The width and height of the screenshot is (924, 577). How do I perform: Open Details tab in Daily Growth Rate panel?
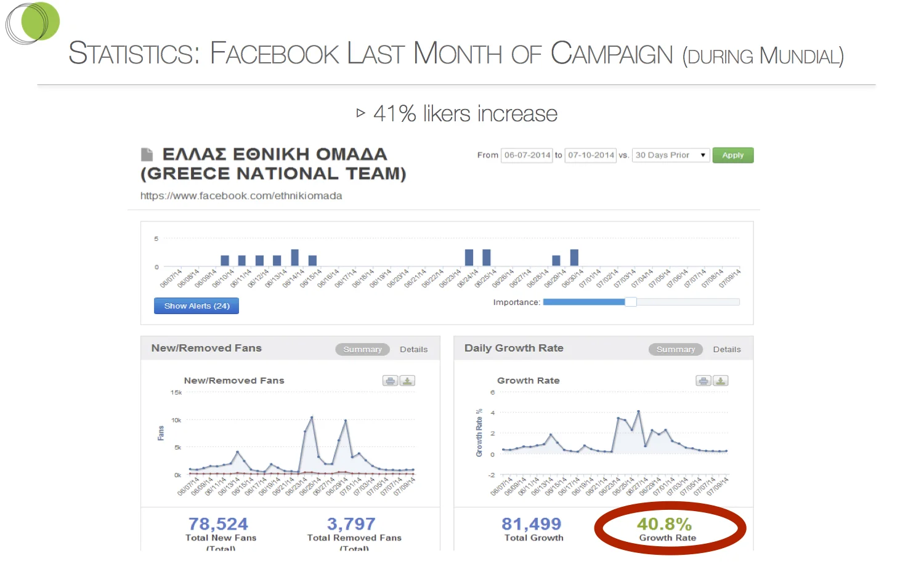click(727, 349)
